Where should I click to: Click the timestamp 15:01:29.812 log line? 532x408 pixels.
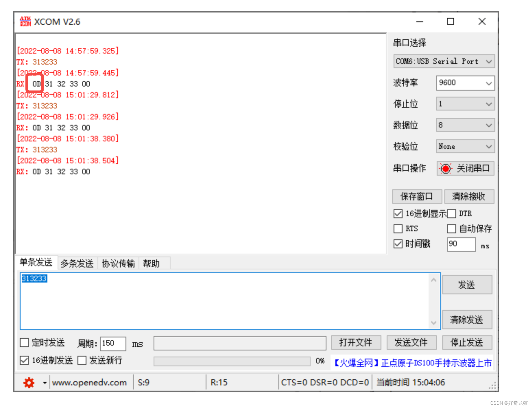click(68, 95)
